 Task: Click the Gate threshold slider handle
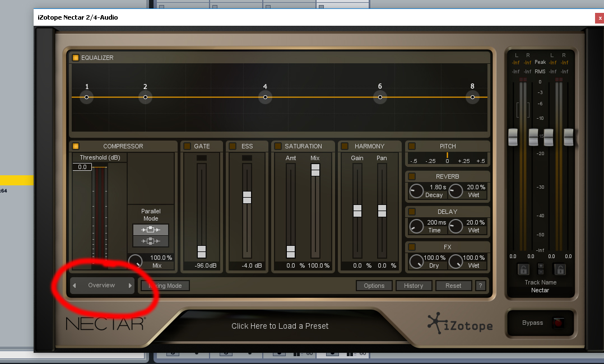[202, 251]
